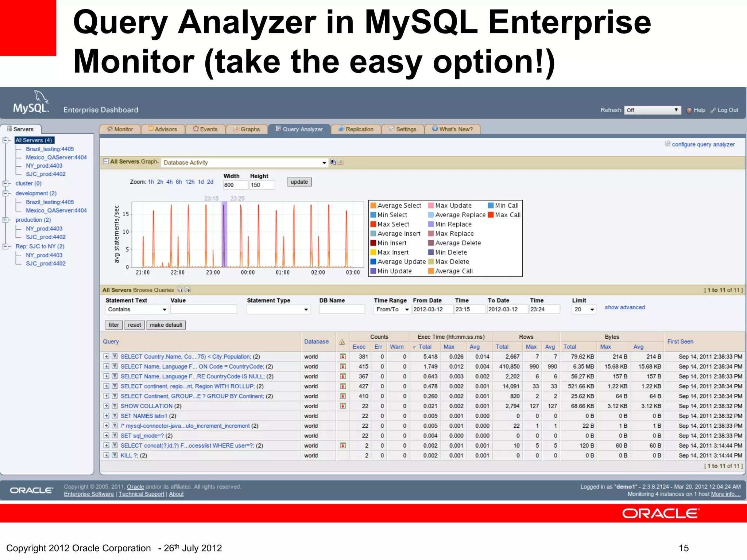The height and width of the screenshot is (560, 747).
Task: Click the Servers list icon in sidebar tab
Action: pyautogui.click(x=9, y=129)
